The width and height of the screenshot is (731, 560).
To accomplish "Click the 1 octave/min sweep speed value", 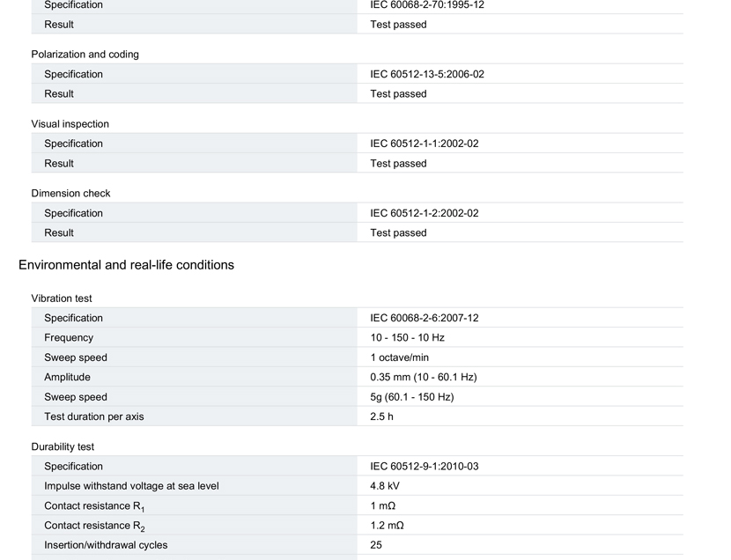I will coord(400,357).
